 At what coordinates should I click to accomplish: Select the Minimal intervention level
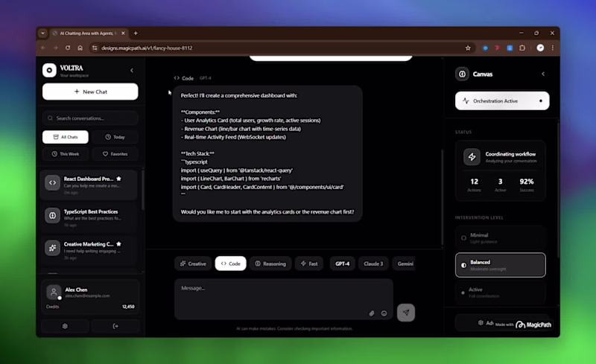point(500,238)
